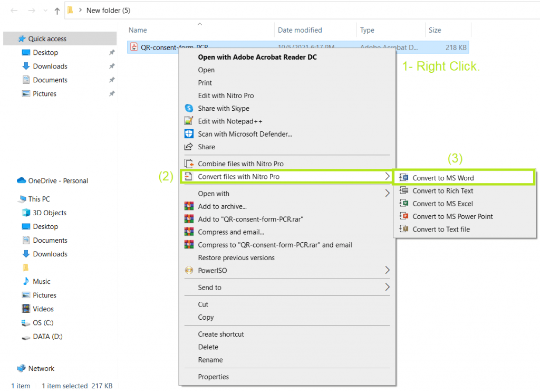Click the Share with Skype icon
The image size is (540, 392).
coord(189,108)
